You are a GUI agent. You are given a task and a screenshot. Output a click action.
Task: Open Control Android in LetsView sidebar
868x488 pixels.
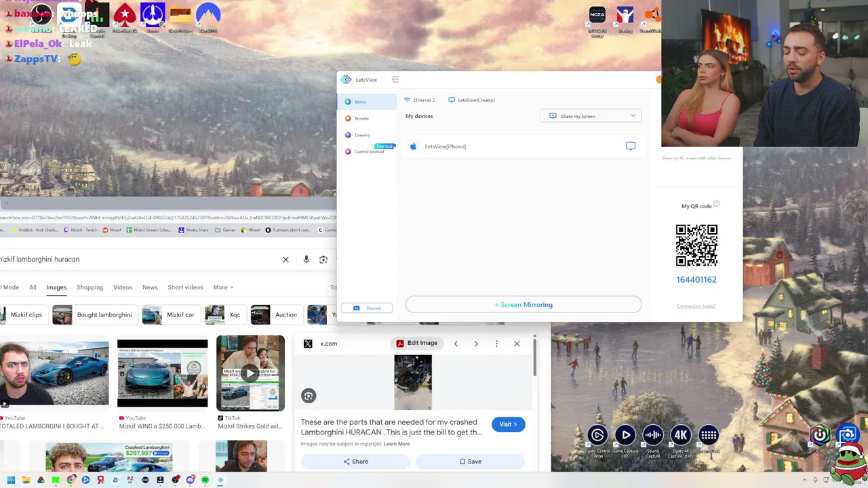click(x=366, y=152)
